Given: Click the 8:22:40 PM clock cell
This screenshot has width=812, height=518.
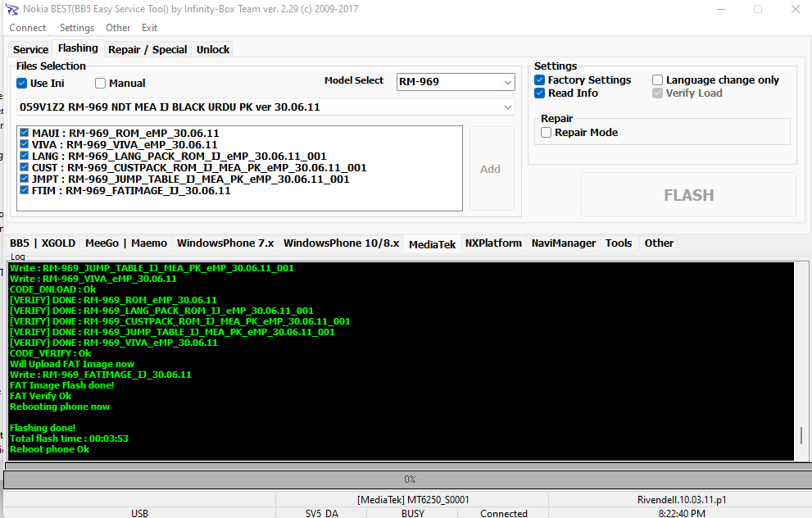Looking at the screenshot, I should pyautogui.click(x=681, y=513).
